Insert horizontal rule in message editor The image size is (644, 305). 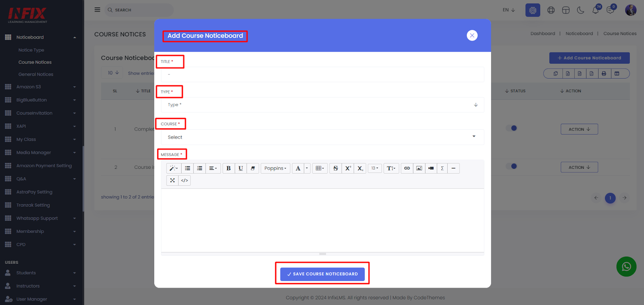click(x=454, y=168)
